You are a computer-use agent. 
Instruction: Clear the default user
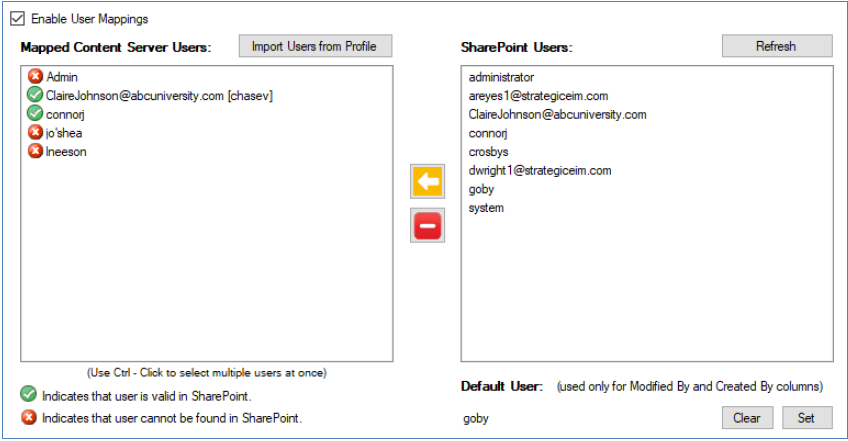pos(746,418)
